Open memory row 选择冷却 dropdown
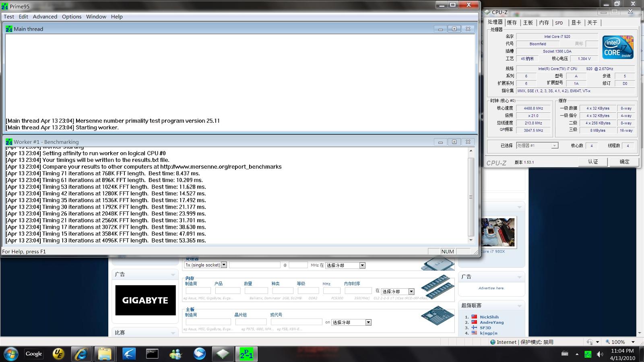Viewport: 644px width, 362px height. pos(397,291)
